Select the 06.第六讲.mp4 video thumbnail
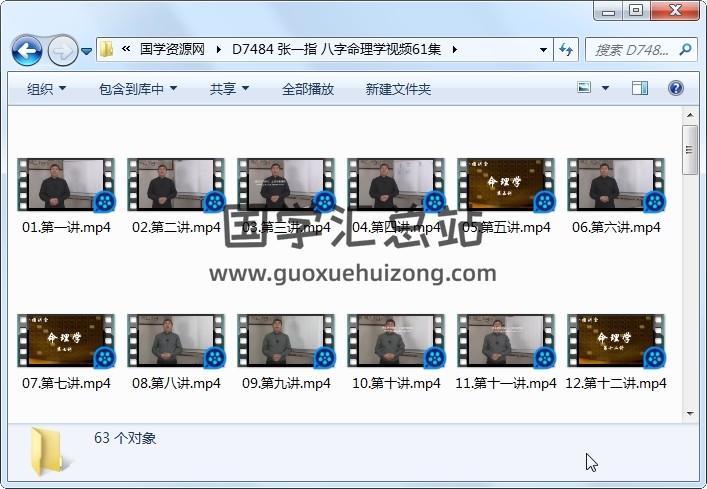This screenshot has width=707, height=489. pos(616,185)
